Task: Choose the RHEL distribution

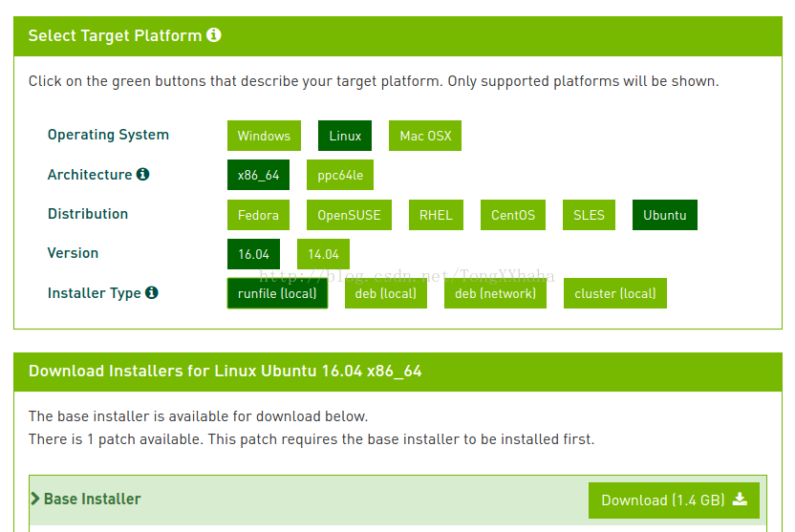Action: coord(436,215)
